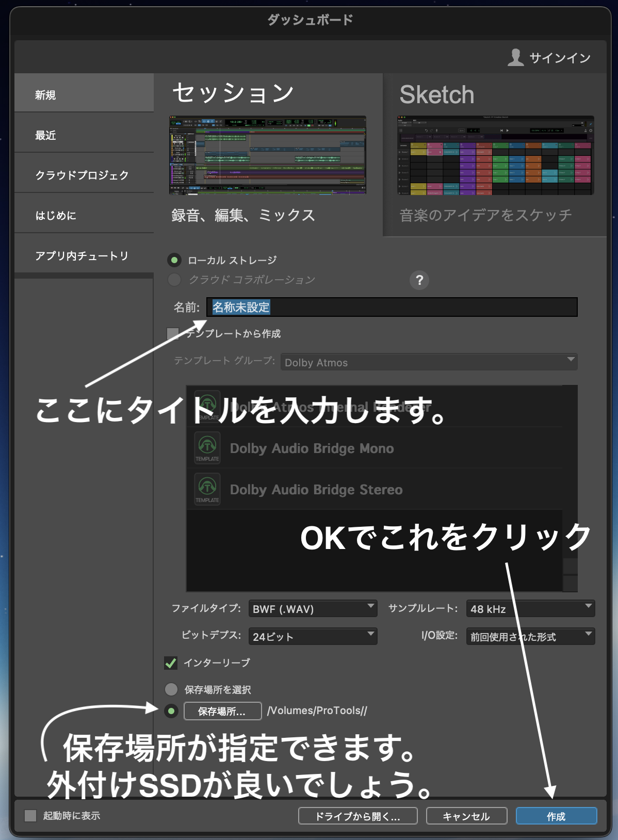The width and height of the screenshot is (618, 840).
Task: Toggle the インターリーブ checkbox
Action: 171,663
